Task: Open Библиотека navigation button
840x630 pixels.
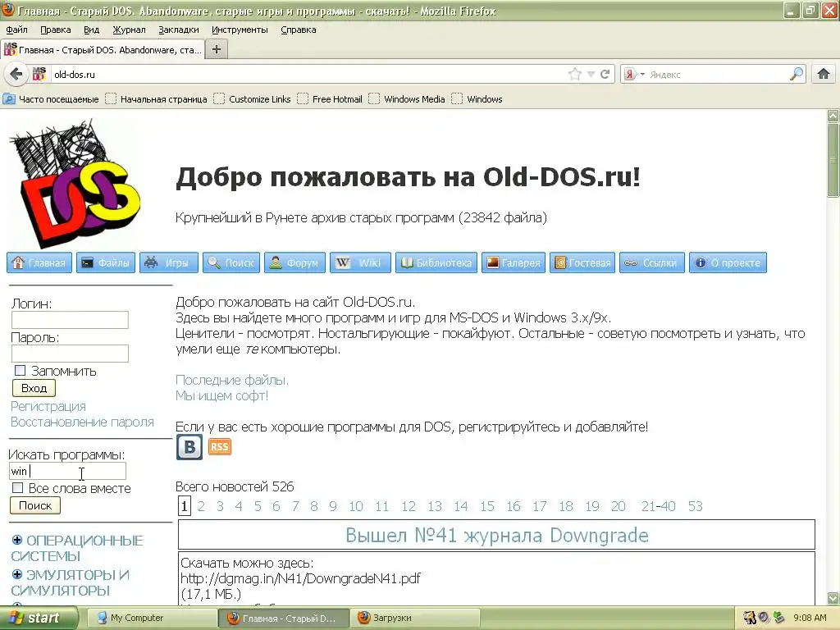Action: point(436,262)
